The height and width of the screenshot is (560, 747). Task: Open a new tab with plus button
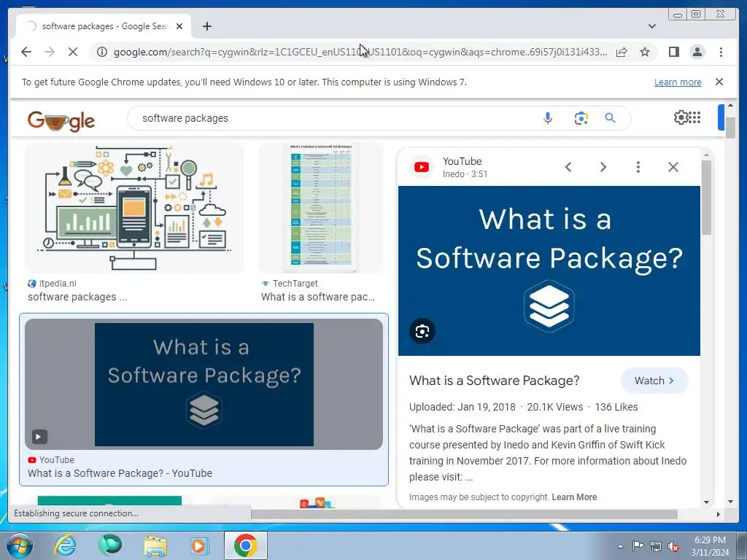pos(206,26)
